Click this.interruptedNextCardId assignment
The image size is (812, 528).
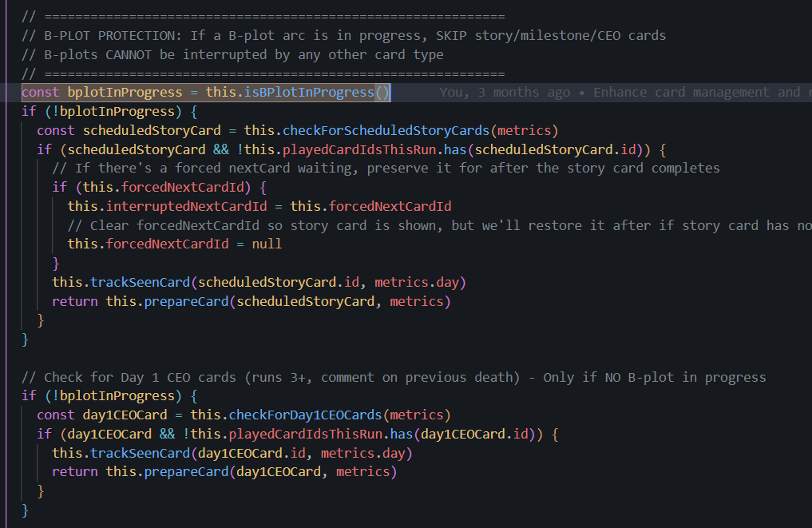pyautogui.click(x=259, y=206)
